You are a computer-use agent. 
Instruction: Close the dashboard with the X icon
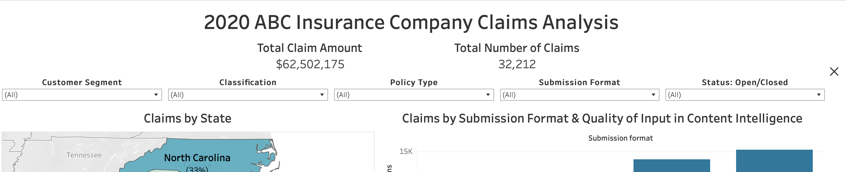(834, 71)
